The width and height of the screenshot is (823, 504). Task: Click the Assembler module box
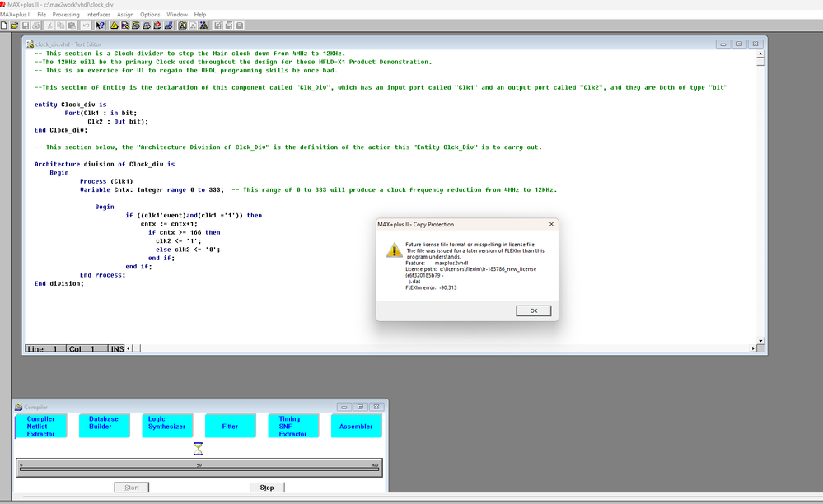click(x=356, y=426)
